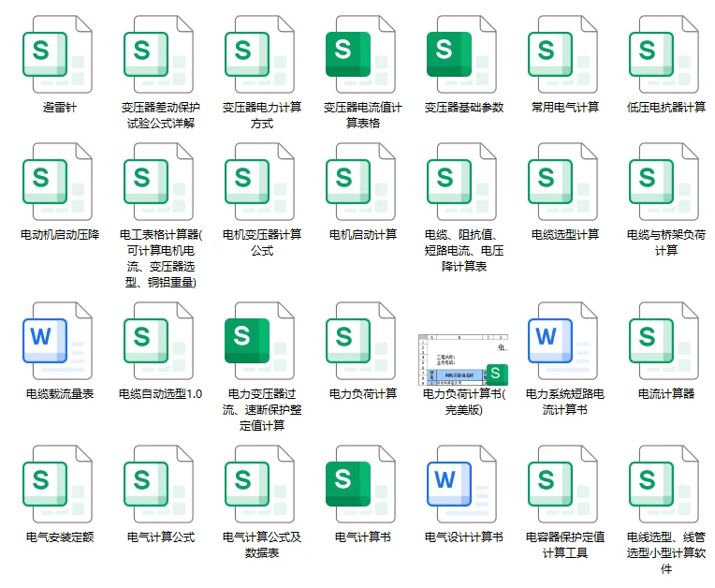Select the 电力系统短路电流计算书 Word icon

coord(563,341)
